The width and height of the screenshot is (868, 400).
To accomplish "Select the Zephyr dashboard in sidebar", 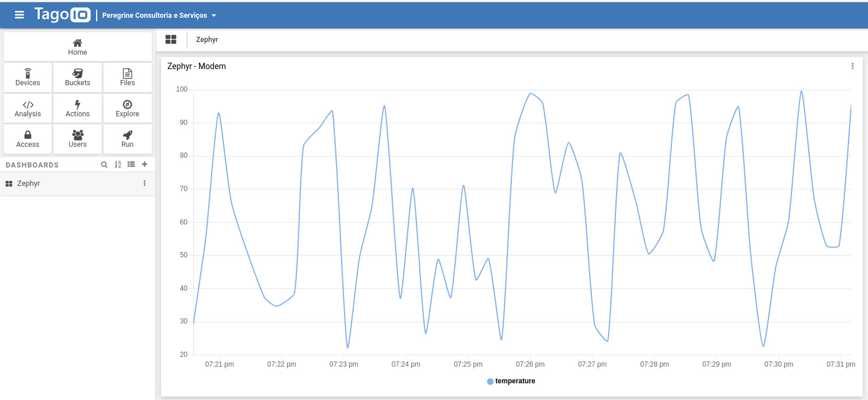I will tap(29, 184).
